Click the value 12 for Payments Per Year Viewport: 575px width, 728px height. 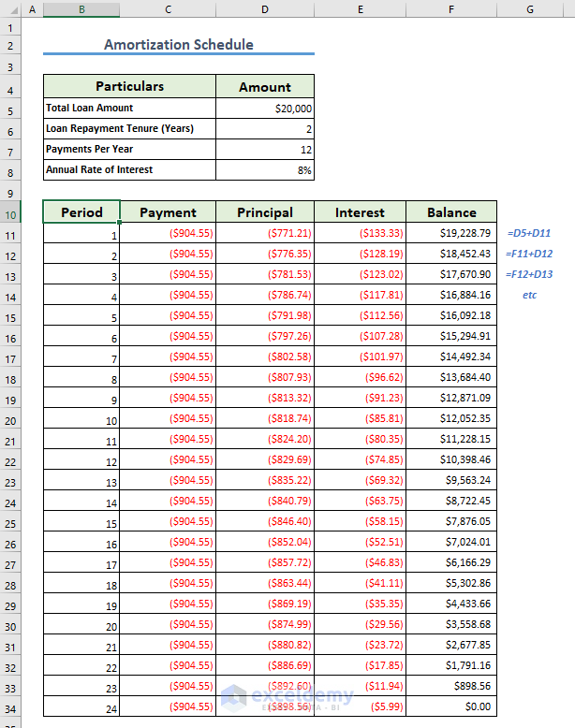click(x=265, y=150)
